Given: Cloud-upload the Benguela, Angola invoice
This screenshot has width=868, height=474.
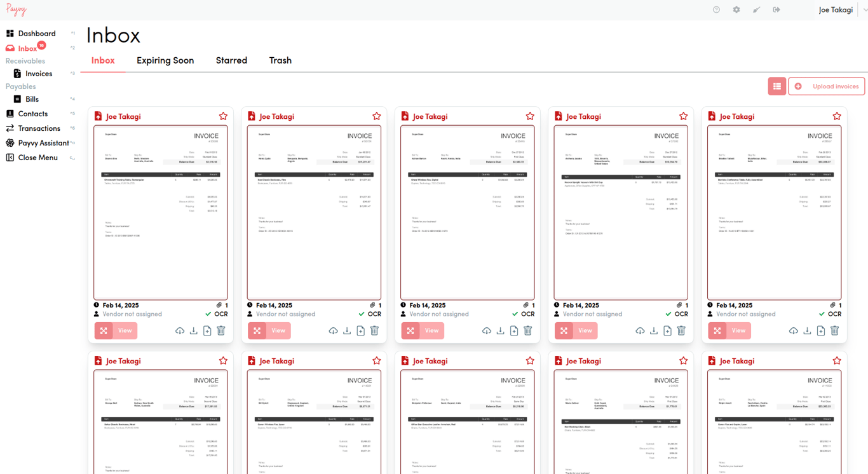Looking at the screenshot, I should [333, 331].
